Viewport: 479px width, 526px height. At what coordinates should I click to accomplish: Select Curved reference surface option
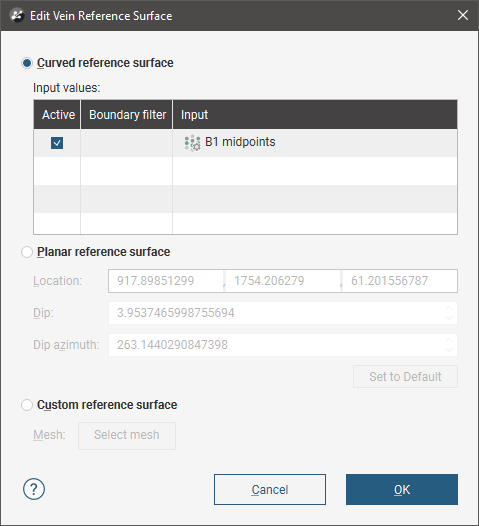[x=27, y=63]
